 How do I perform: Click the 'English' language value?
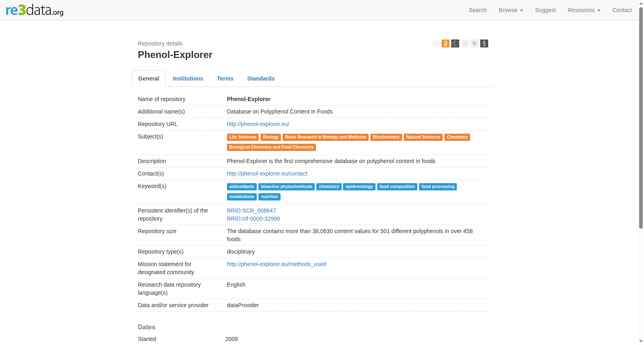(236, 285)
